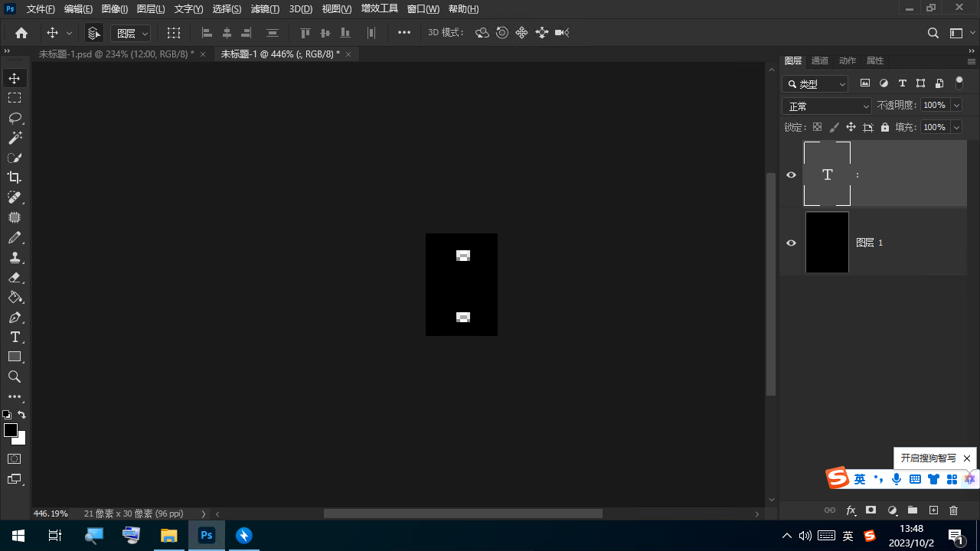Select the 图层 1 layer thumbnail
The image size is (980, 551).
pyautogui.click(x=827, y=243)
